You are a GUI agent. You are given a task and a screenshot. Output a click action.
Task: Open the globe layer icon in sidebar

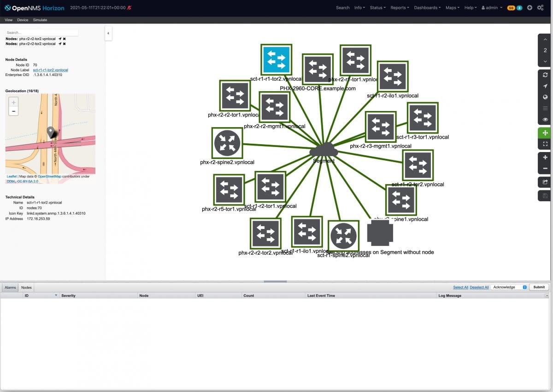(545, 97)
